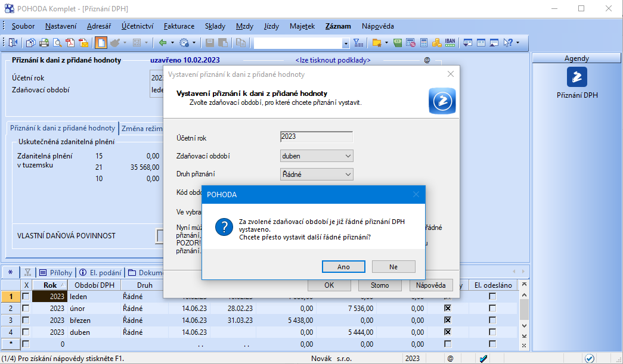Screen dimensions: 623x364
Task: Click the printer icon in toolbar
Action: (45, 43)
